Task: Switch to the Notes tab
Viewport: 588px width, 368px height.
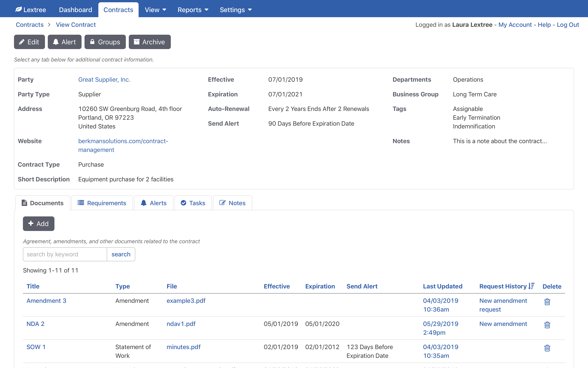Action: (x=233, y=203)
